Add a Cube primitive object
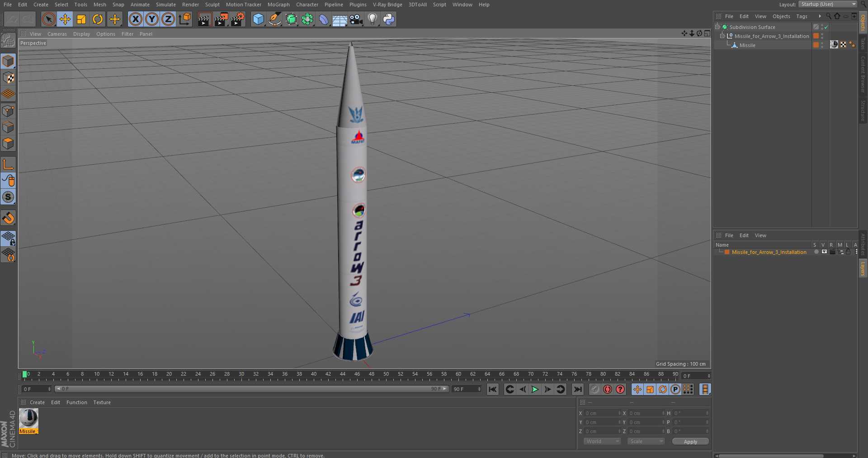Image resolution: width=868 pixels, height=458 pixels. coord(258,19)
